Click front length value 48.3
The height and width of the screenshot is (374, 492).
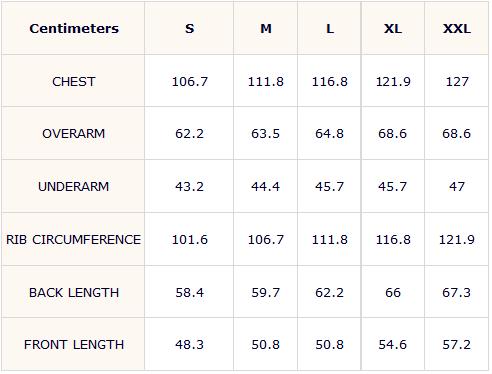[189, 345]
